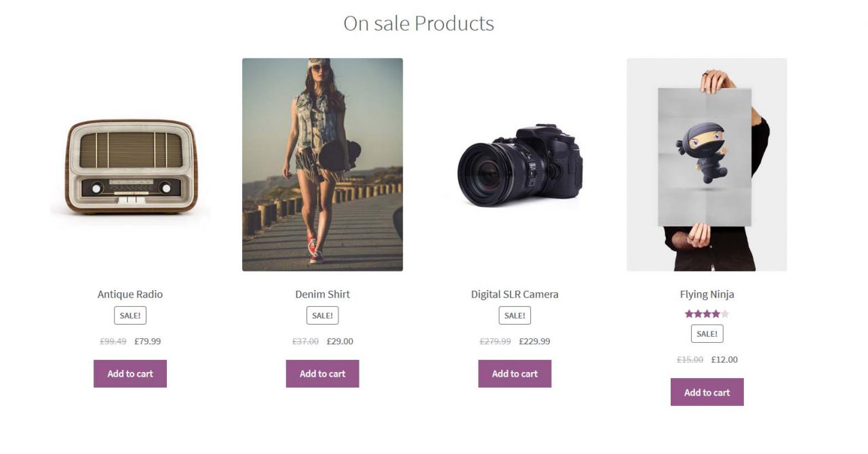Screen dimensions: 868x454
Task: Click the £229.99 camera sale price
Action: pyautogui.click(x=534, y=342)
